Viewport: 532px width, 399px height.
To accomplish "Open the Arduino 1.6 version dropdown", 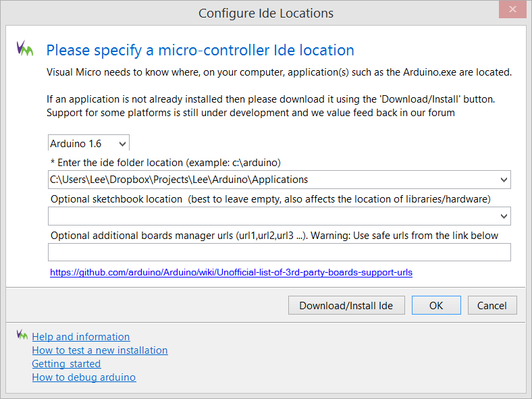I will click(88, 143).
